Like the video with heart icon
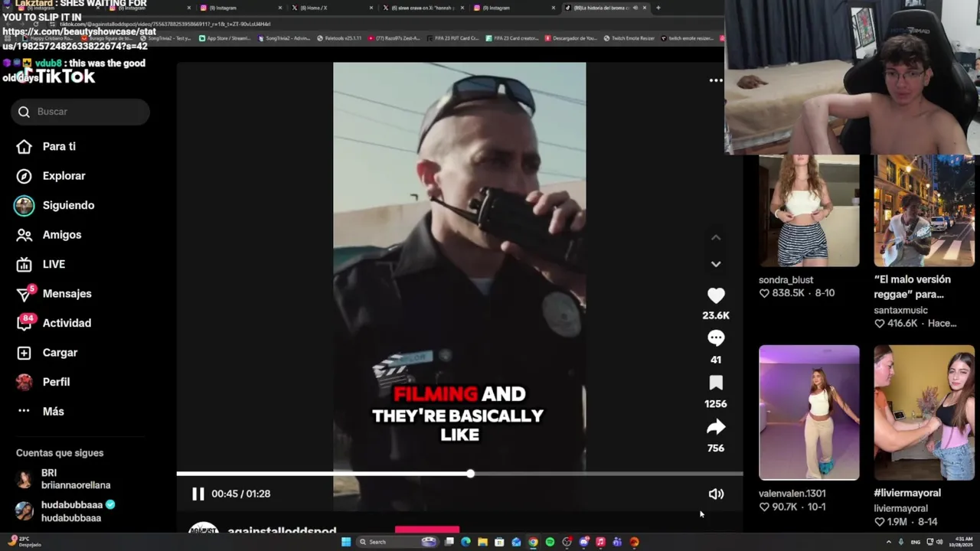 716,295
